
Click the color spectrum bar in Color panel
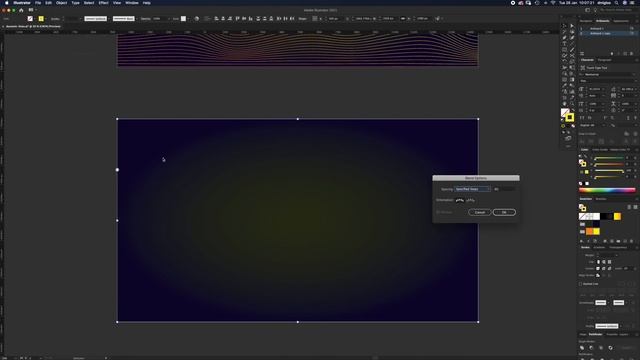coord(607,190)
